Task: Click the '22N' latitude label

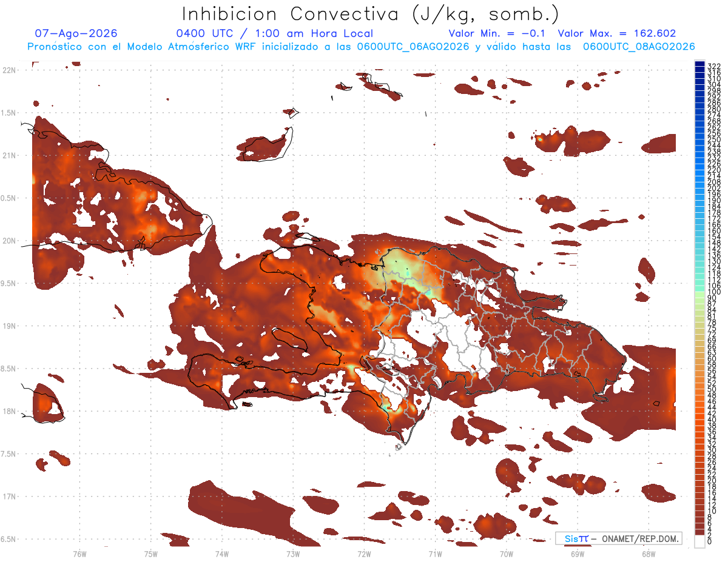Action: (8, 70)
